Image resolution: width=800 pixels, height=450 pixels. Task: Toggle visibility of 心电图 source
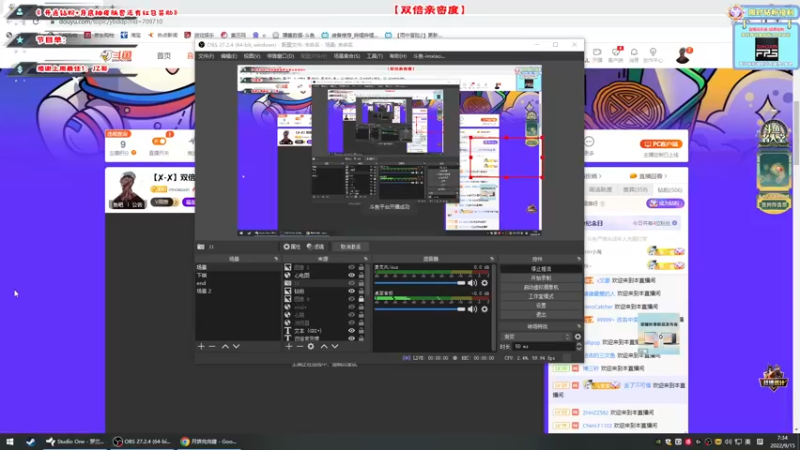coord(351,275)
